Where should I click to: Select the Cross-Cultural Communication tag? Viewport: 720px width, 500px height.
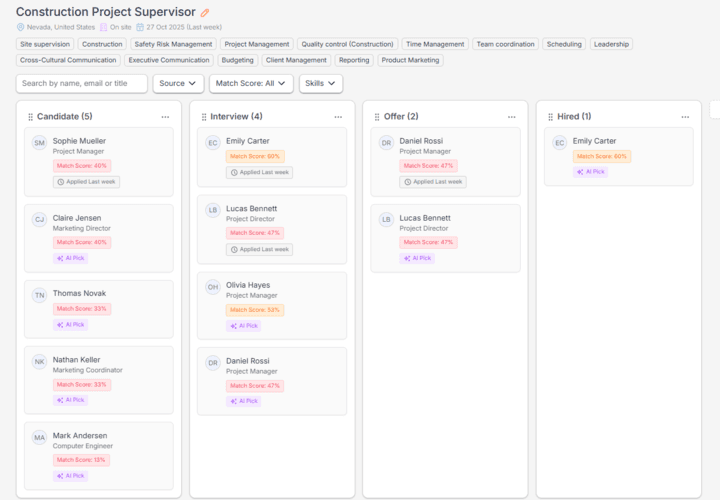68,60
